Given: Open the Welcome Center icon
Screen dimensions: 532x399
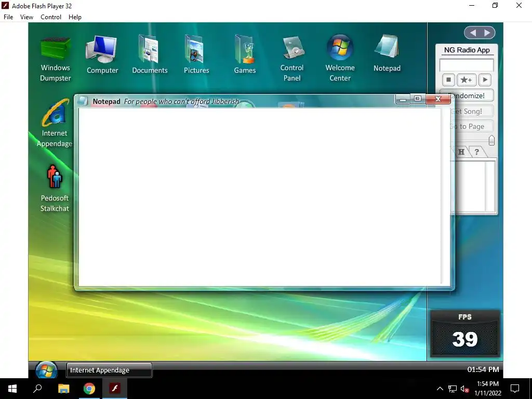Looking at the screenshot, I should point(340,58).
